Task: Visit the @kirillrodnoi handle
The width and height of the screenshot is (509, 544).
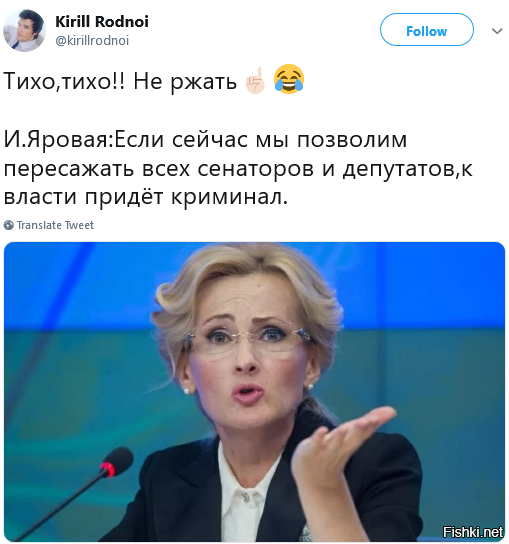Action: [x=92, y=41]
